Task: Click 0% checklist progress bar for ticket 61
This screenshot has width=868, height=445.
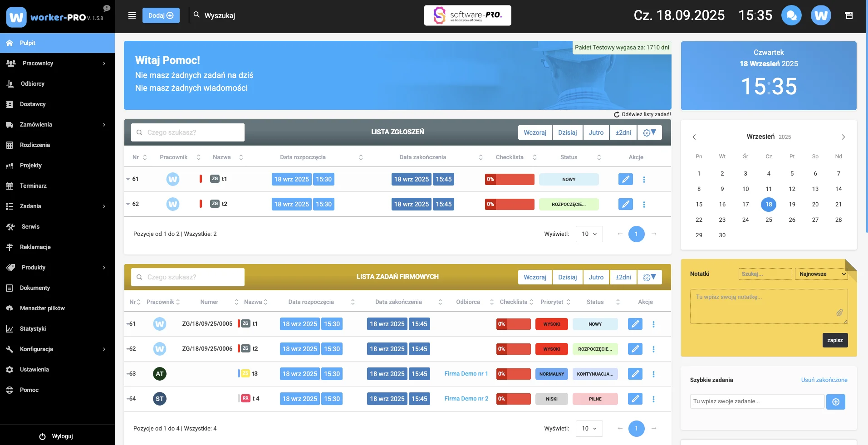Action: 510,179
